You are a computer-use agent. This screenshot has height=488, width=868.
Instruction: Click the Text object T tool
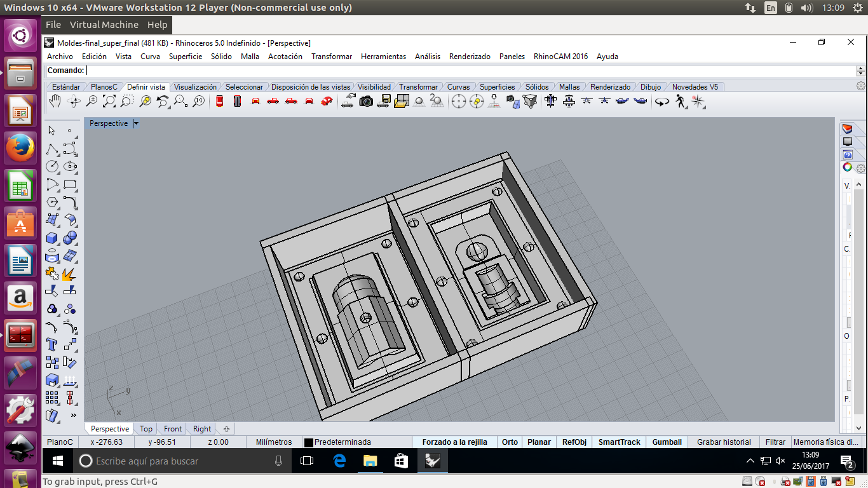click(52, 344)
